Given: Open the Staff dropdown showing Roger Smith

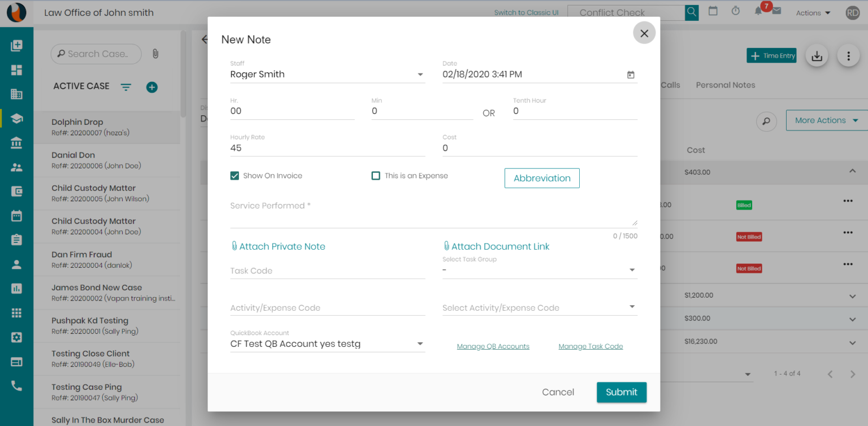Looking at the screenshot, I should [420, 74].
